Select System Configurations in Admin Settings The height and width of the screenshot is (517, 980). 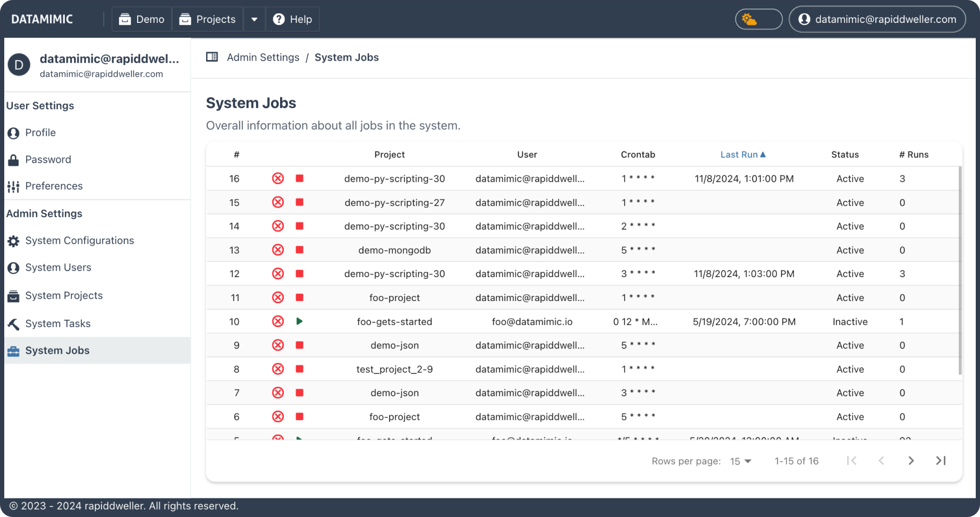pyautogui.click(x=79, y=240)
